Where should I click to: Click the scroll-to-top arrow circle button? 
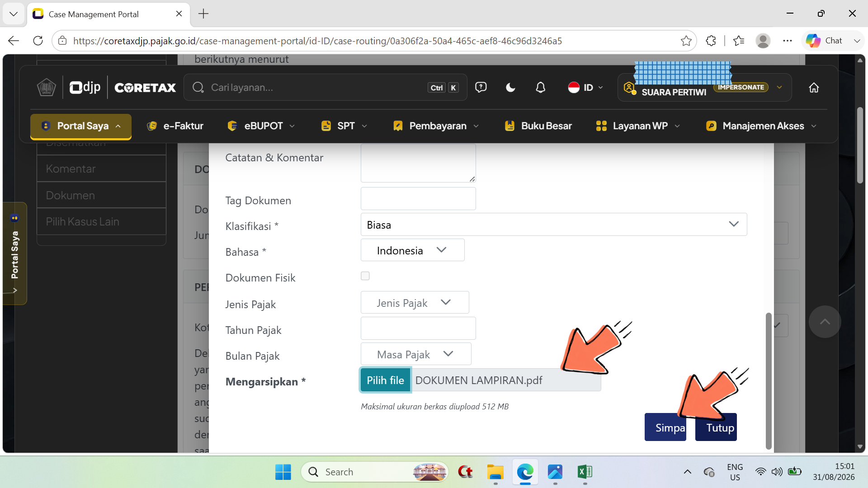pyautogui.click(x=825, y=322)
